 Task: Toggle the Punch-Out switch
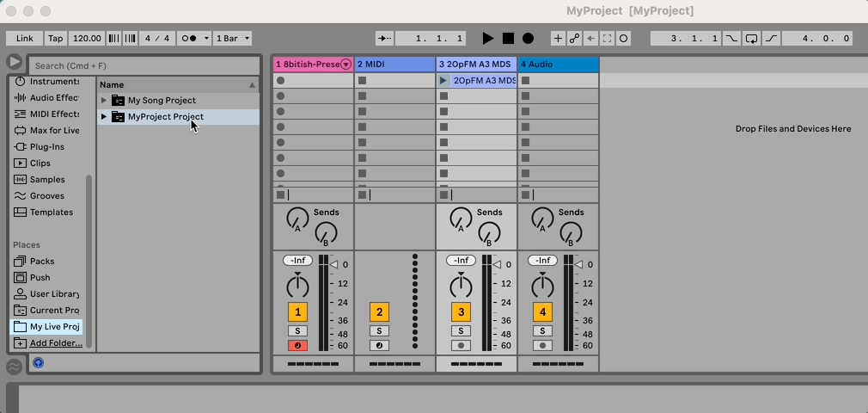(x=771, y=38)
